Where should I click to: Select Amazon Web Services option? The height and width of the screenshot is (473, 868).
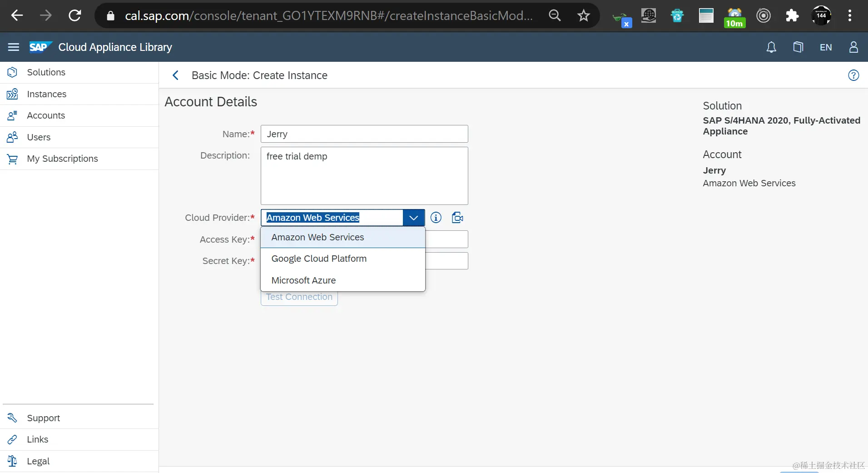[343, 237]
